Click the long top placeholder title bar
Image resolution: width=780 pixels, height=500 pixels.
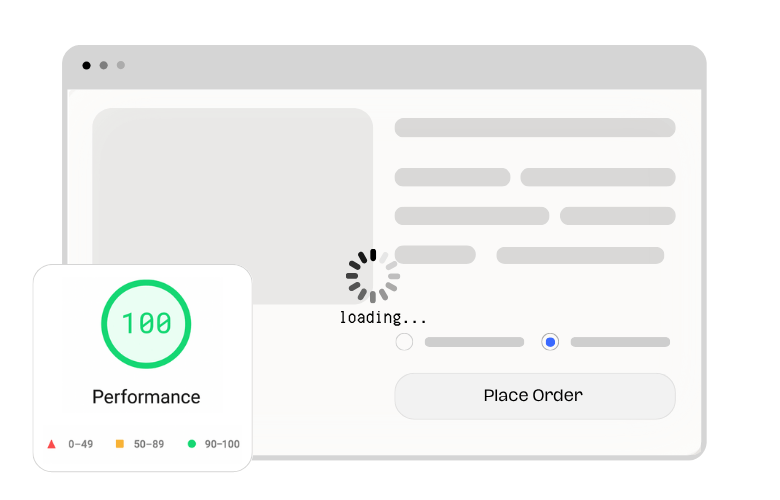point(535,127)
